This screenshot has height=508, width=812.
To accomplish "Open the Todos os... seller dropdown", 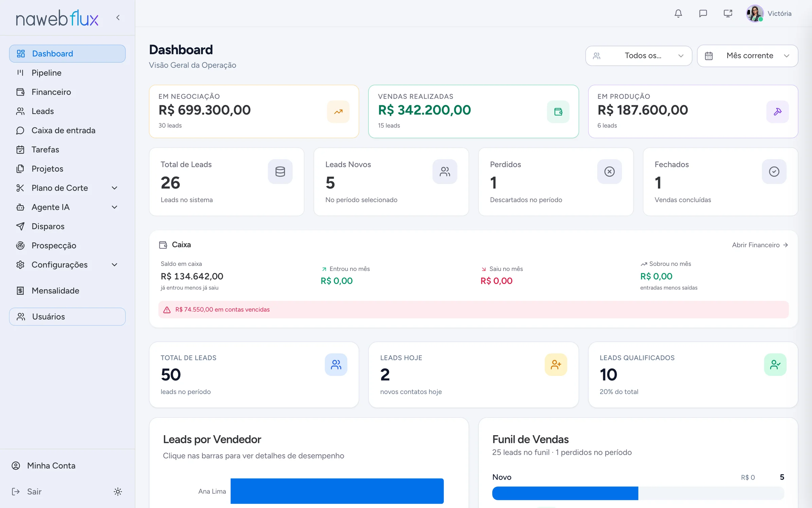I will [x=638, y=56].
